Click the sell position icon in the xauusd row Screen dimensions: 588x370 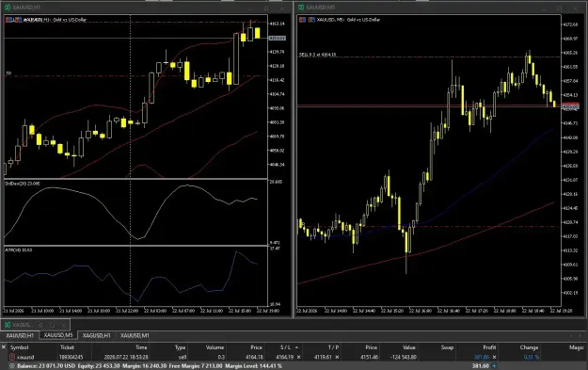tap(12, 357)
